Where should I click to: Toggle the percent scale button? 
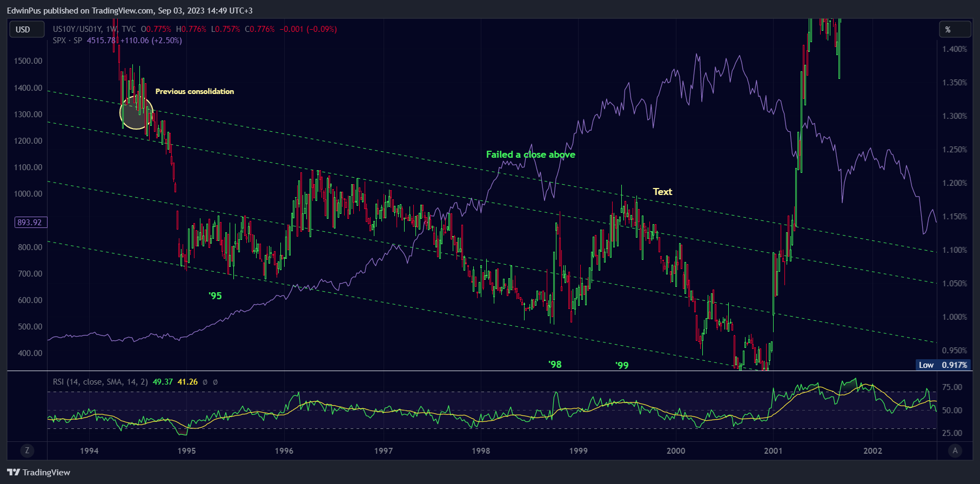(x=955, y=30)
